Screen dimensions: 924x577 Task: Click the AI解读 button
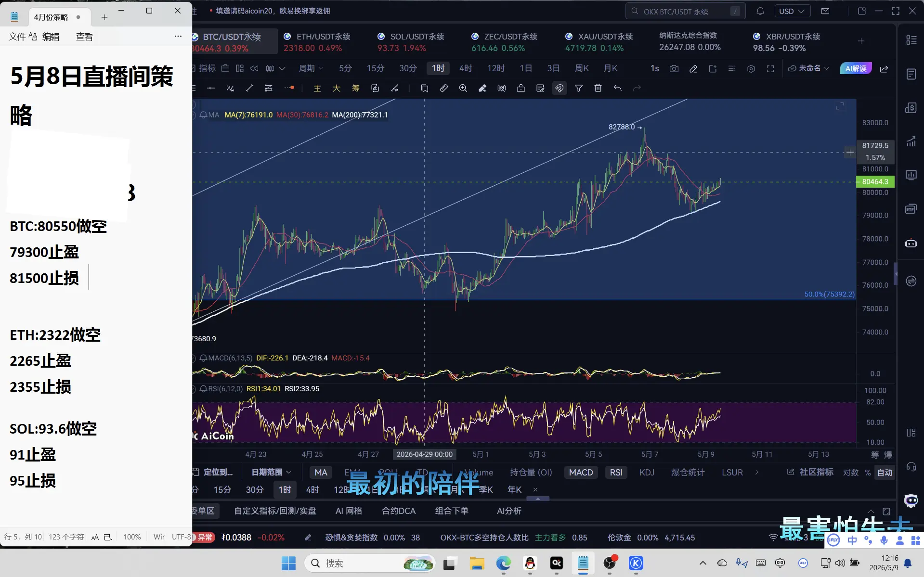click(856, 68)
